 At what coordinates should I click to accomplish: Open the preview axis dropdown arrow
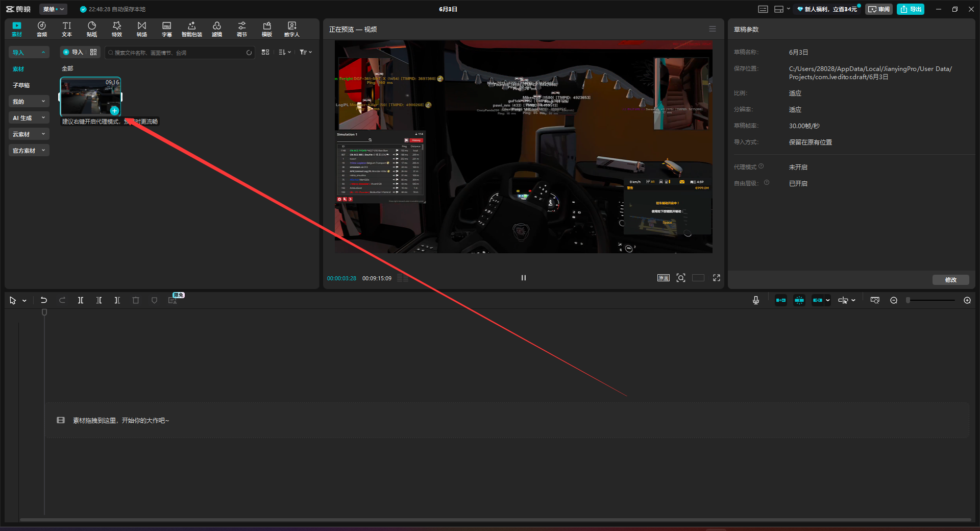coord(853,300)
